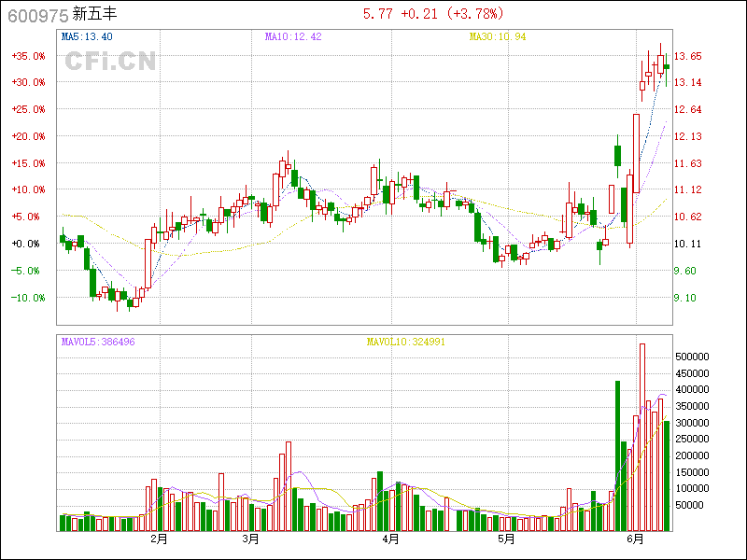Image resolution: width=747 pixels, height=560 pixels.
Task: Select the MA5:13.40 indicator label
Action: coord(87,36)
